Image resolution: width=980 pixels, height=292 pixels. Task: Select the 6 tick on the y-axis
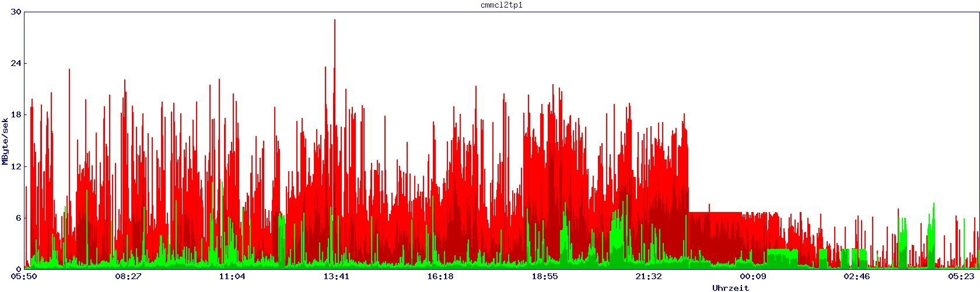[19, 217]
